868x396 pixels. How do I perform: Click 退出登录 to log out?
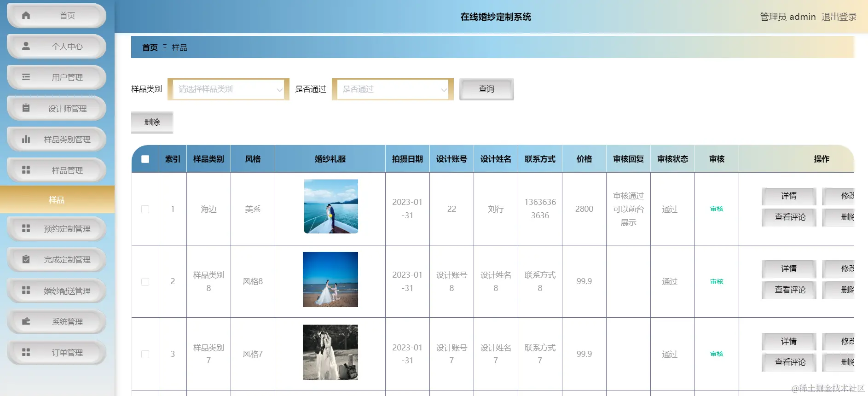839,17
